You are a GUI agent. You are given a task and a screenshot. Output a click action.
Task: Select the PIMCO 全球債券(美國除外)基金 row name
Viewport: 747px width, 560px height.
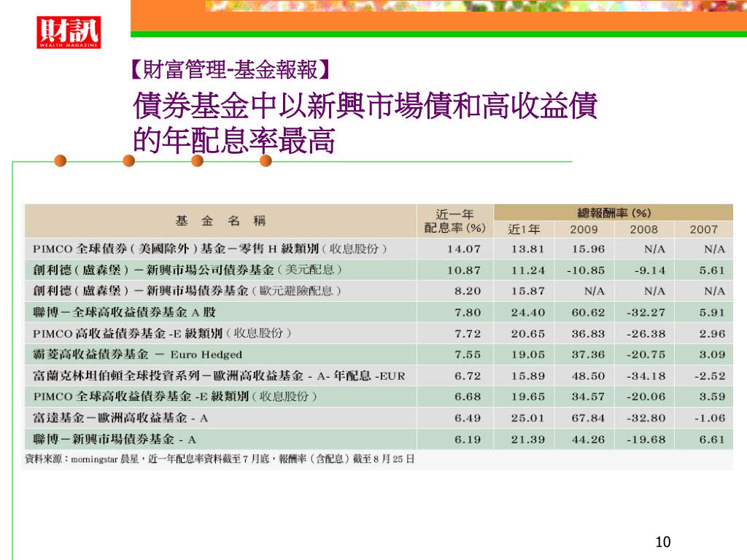tap(209, 249)
